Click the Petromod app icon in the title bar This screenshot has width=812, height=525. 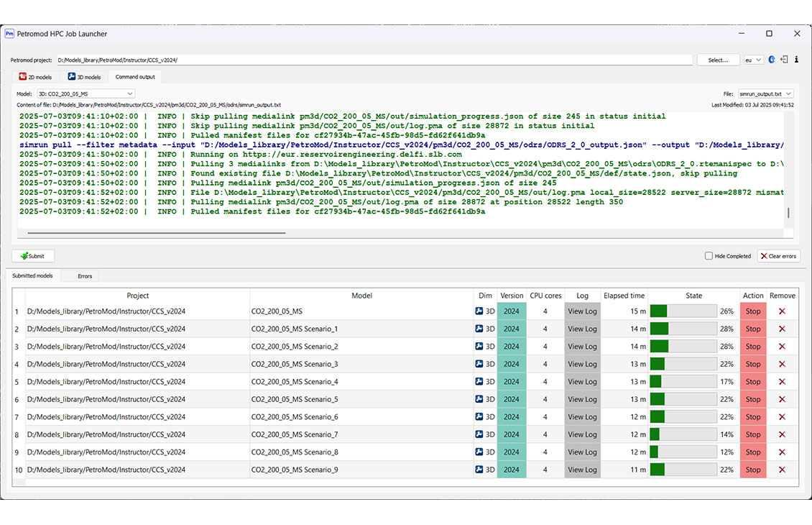(x=9, y=33)
